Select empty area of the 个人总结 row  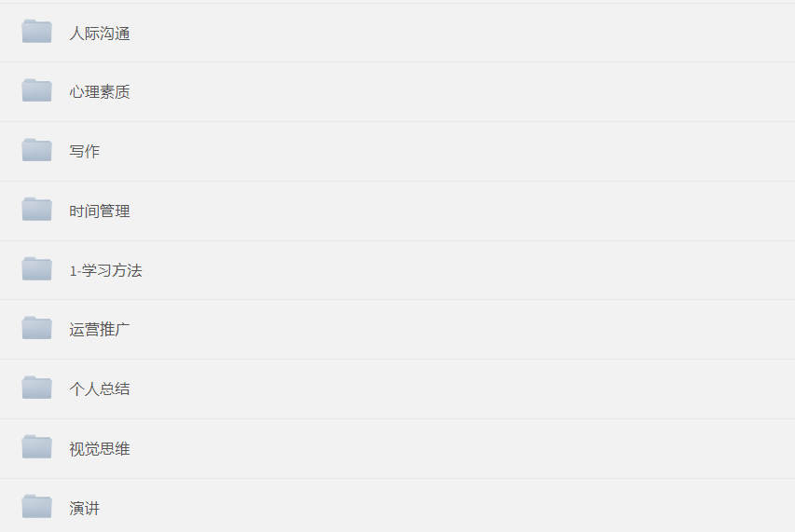pyautogui.click(x=466, y=389)
